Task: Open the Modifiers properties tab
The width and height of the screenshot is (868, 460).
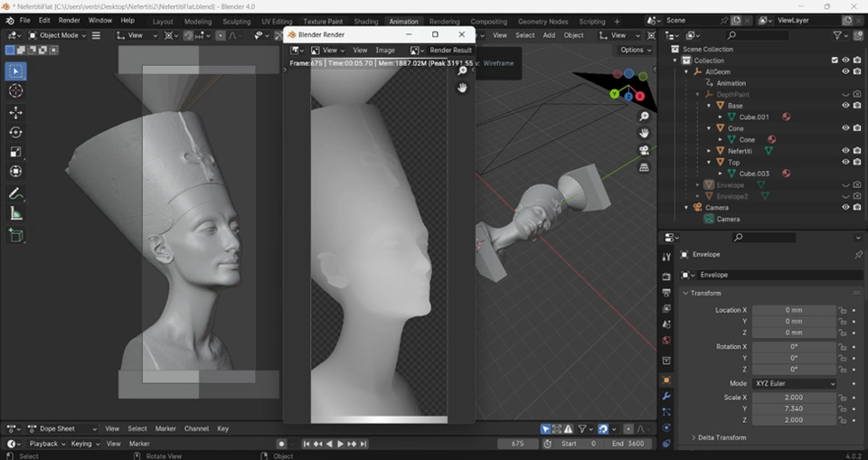Action: coord(666,397)
